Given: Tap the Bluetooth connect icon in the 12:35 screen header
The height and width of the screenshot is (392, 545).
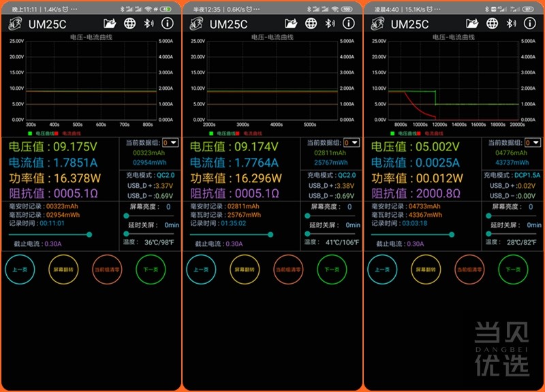Looking at the screenshot, I should (x=330, y=24).
